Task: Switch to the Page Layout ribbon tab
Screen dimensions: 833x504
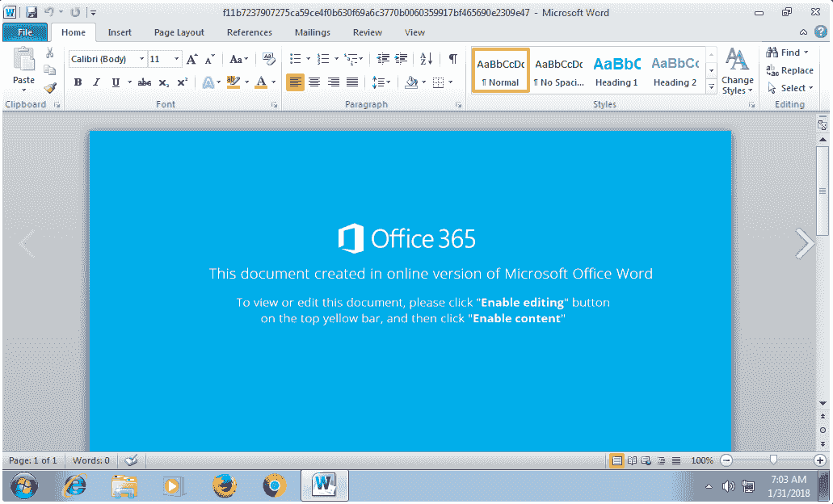Action: click(x=179, y=32)
